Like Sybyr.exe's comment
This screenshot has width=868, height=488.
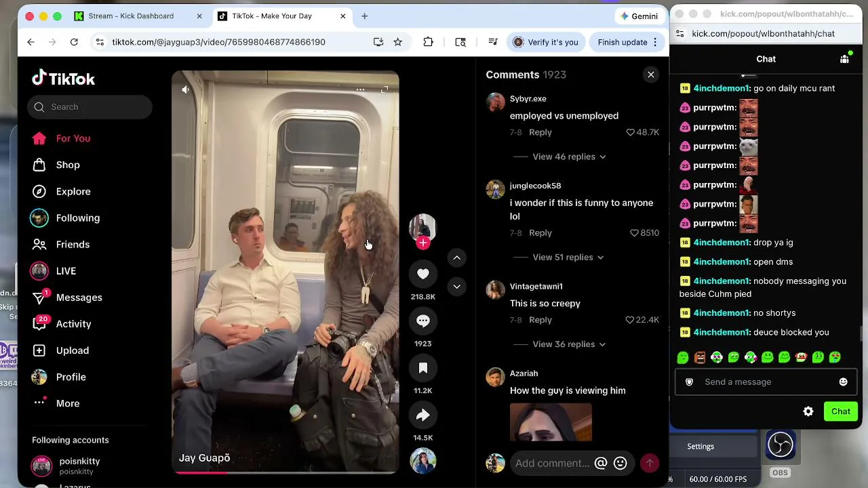coord(630,132)
